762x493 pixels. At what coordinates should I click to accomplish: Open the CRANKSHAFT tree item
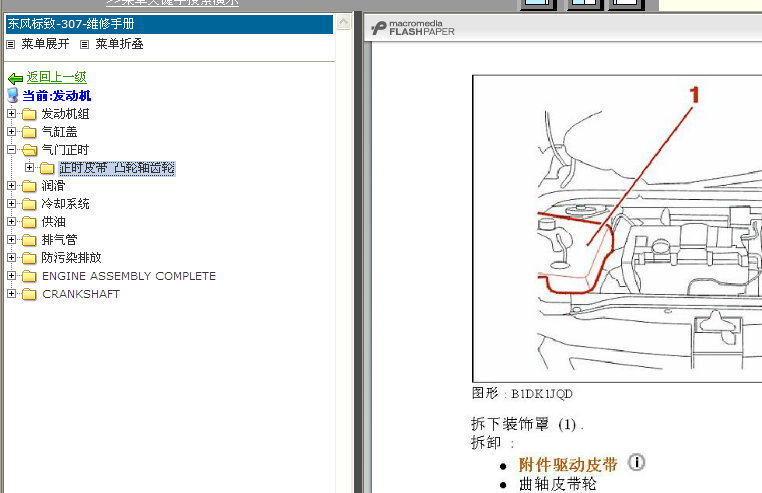[x=81, y=294]
